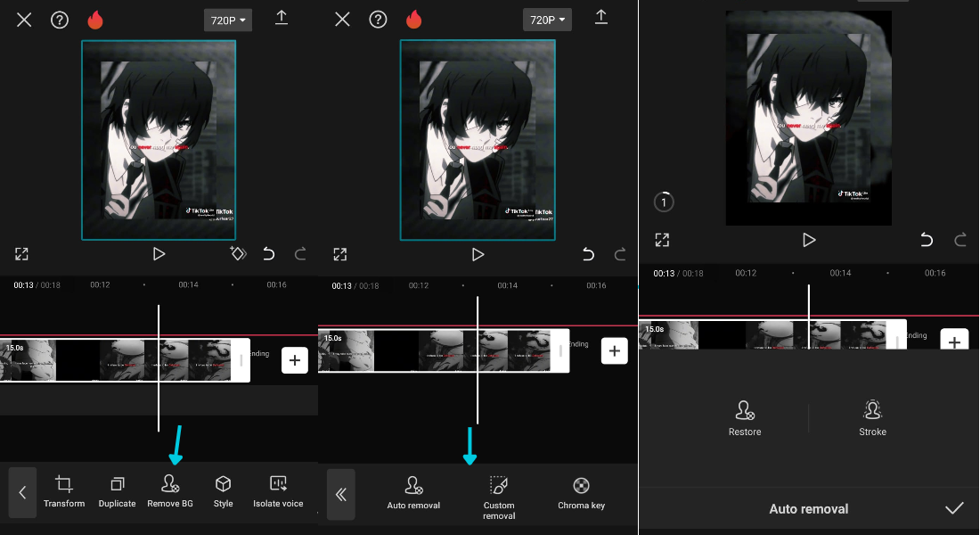
Task: Tap the flame icon in middle panel
Action: coord(413,20)
